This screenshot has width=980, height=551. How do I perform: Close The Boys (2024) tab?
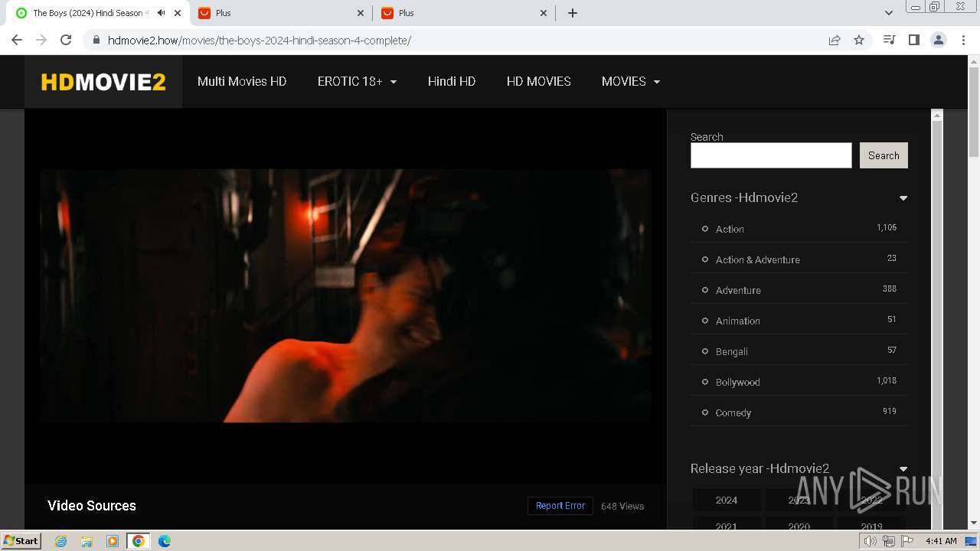[x=178, y=13]
